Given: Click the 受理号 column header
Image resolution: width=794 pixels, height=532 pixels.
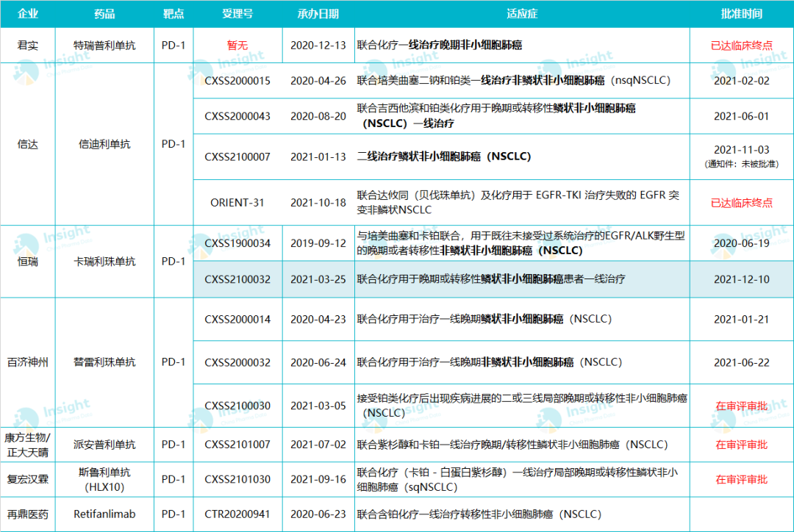Looking at the screenshot, I should (x=237, y=14).
